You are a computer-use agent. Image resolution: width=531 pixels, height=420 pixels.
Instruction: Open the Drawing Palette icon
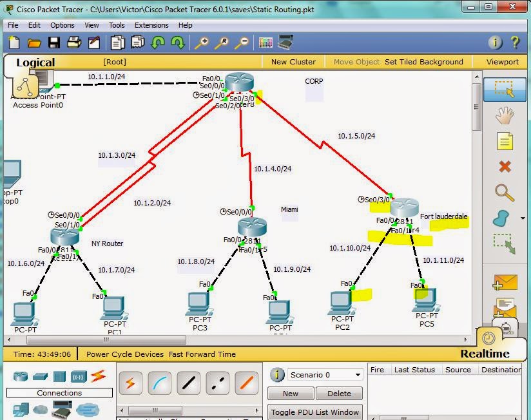[x=265, y=43]
